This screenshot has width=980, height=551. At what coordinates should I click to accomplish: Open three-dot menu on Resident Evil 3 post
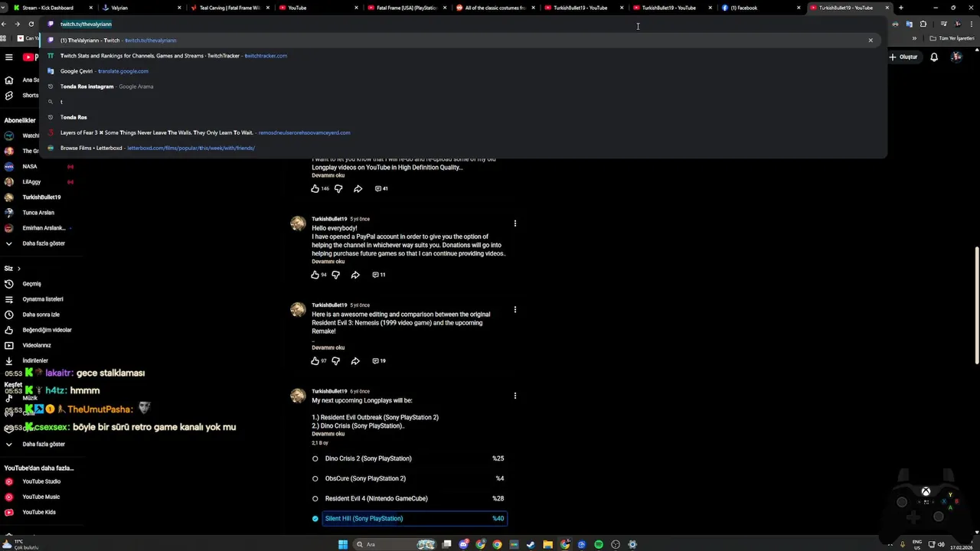(514, 309)
